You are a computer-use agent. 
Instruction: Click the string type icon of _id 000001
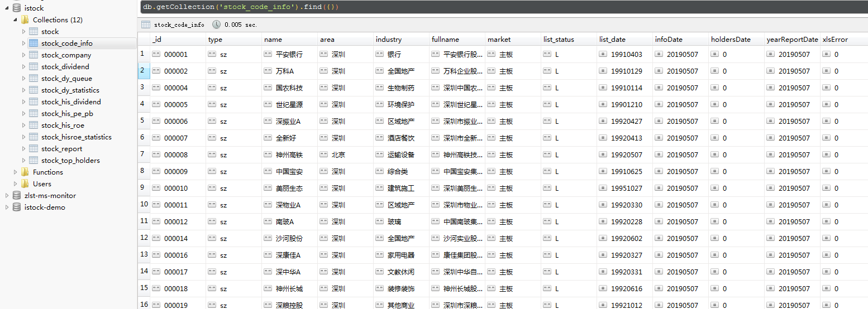tap(156, 54)
